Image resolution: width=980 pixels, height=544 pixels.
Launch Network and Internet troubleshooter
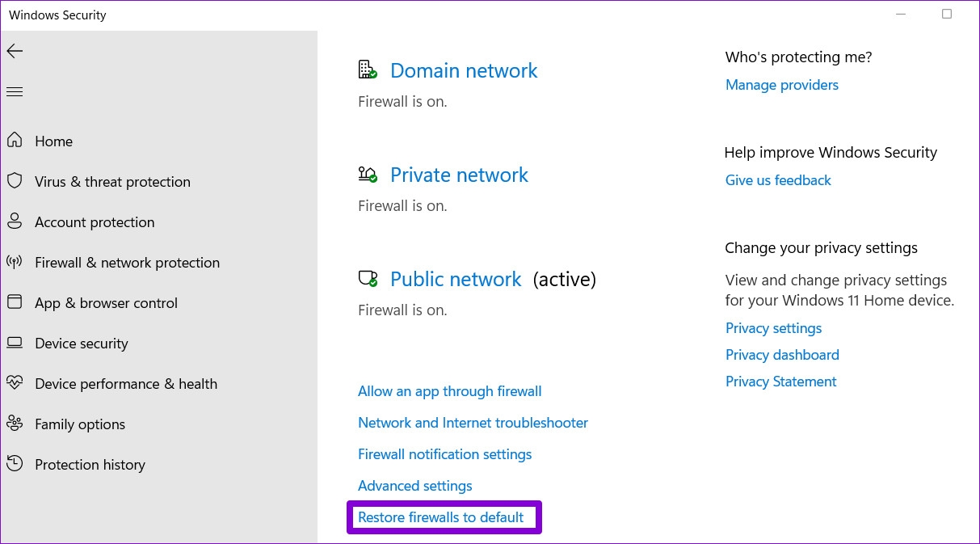click(x=473, y=423)
